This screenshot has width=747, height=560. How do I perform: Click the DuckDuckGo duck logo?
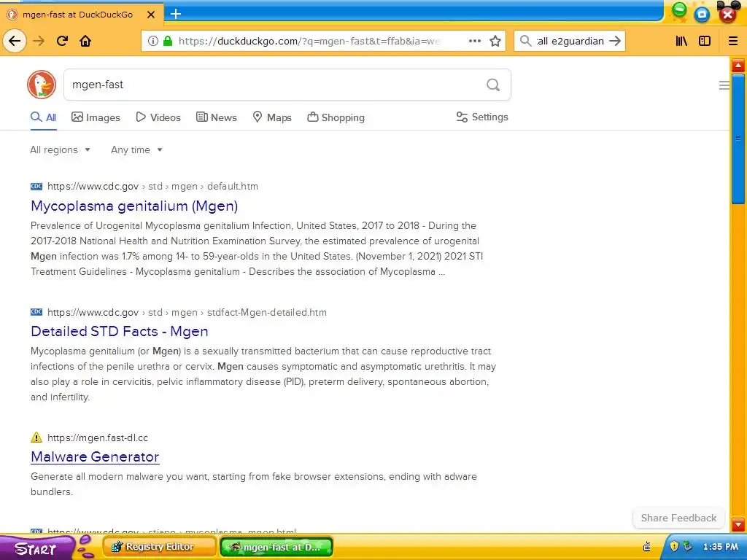[x=42, y=85]
